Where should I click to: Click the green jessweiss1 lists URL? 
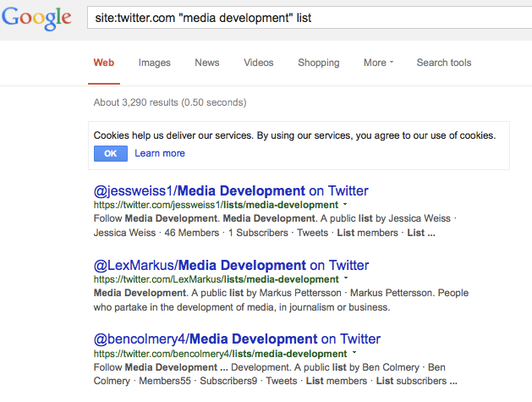216,205
